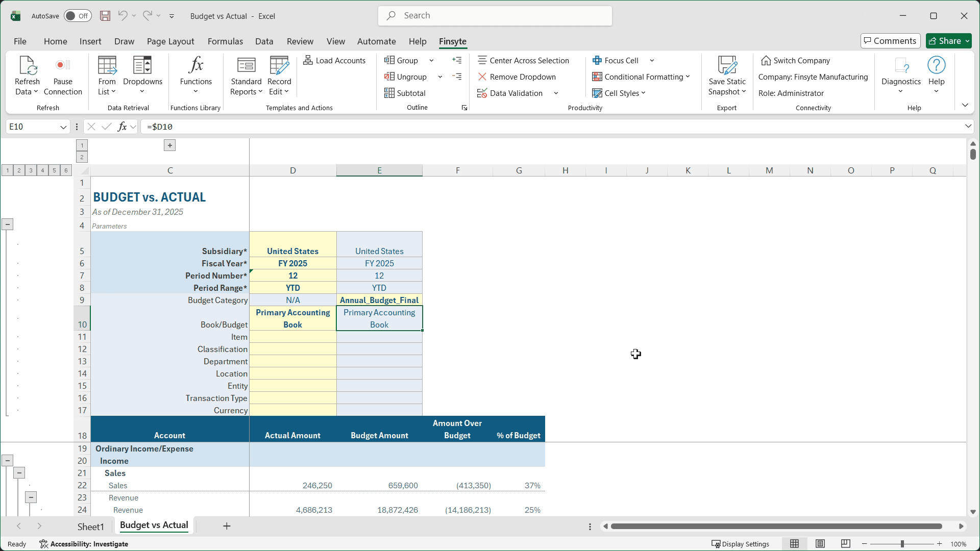Click Pause Connection icon
Image resolution: width=980 pixels, height=551 pixels.
63,65
